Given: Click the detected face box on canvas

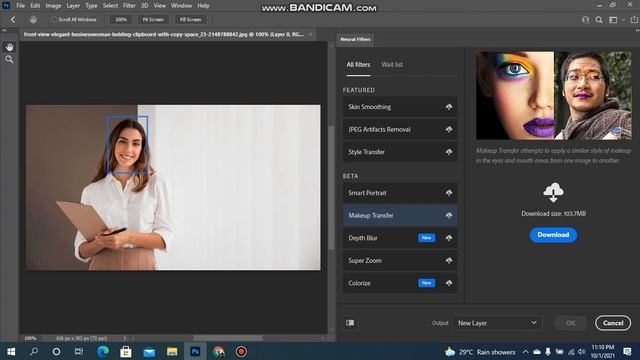Looking at the screenshot, I should click(127, 145).
